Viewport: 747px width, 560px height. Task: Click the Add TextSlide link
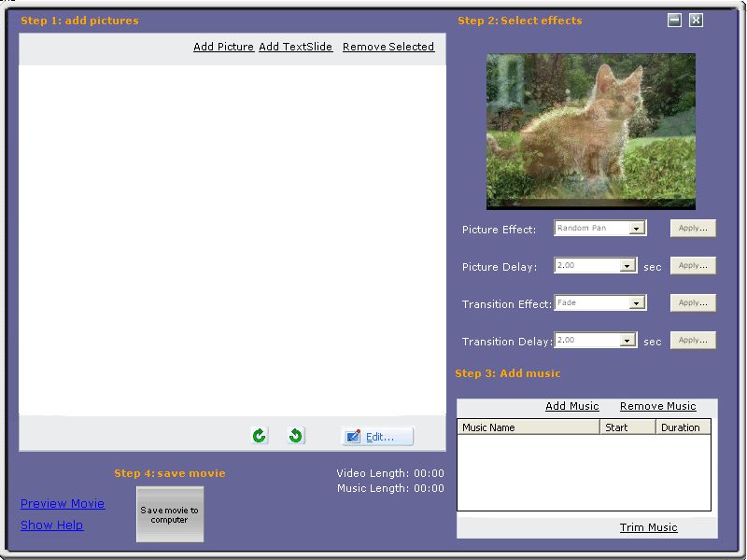pyautogui.click(x=295, y=47)
